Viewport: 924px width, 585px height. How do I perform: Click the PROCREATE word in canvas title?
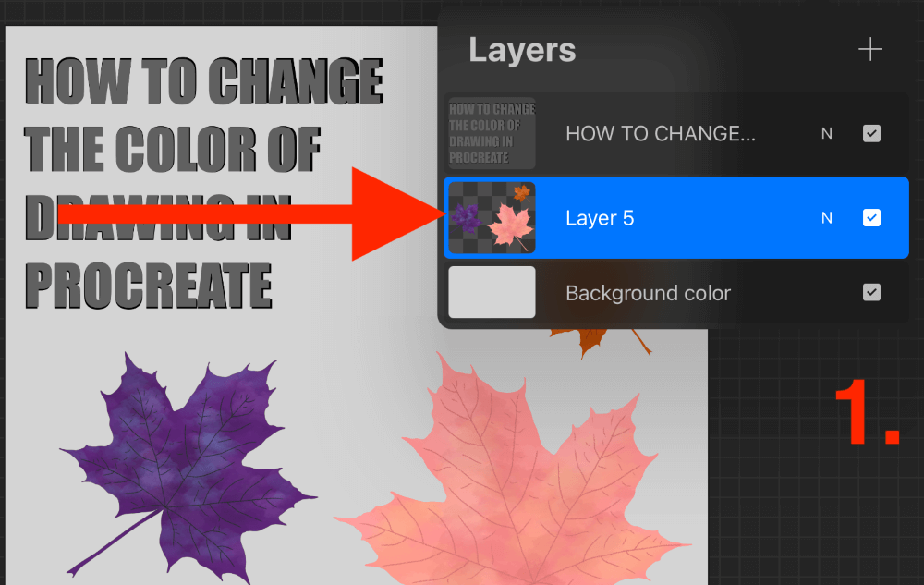pos(149,286)
